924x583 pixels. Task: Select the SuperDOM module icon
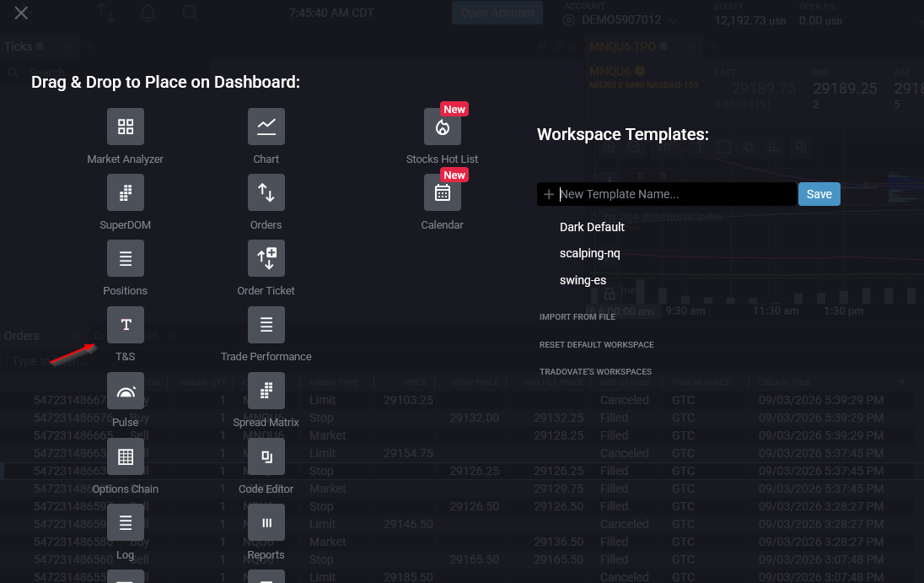[x=126, y=192]
